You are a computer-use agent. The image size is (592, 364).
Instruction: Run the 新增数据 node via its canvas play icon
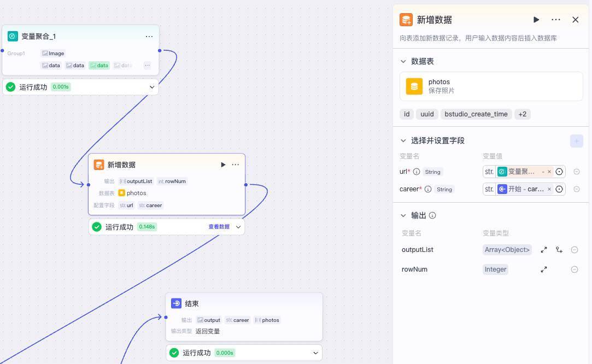(223, 164)
